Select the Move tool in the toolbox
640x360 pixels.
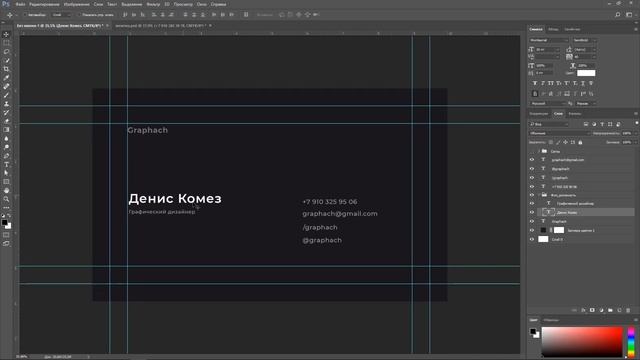(x=6, y=34)
